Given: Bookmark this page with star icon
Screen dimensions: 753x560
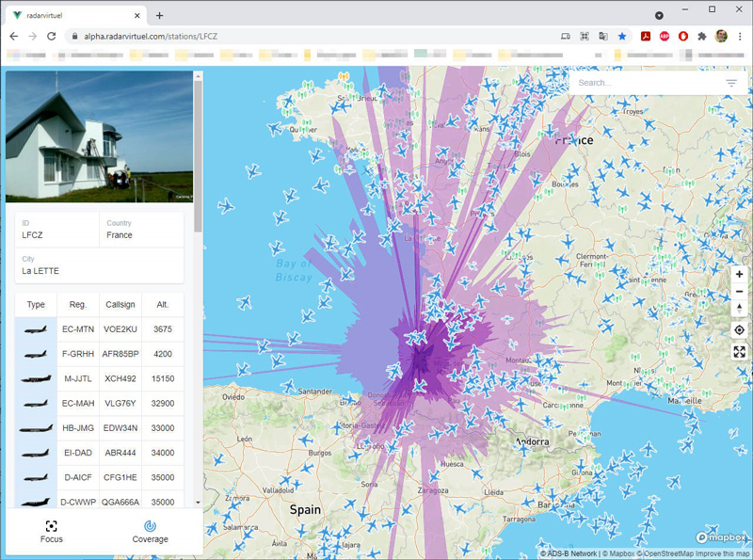Looking at the screenshot, I should [x=622, y=36].
